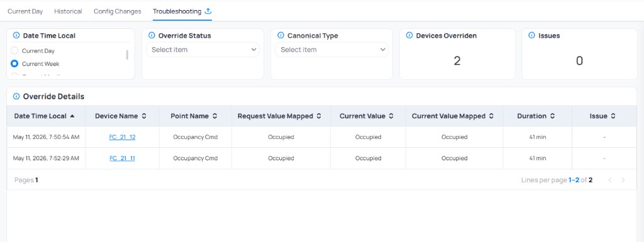This screenshot has width=644, height=242.
Task: Open info icon for Canonical Type
Action: (x=281, y=35)
